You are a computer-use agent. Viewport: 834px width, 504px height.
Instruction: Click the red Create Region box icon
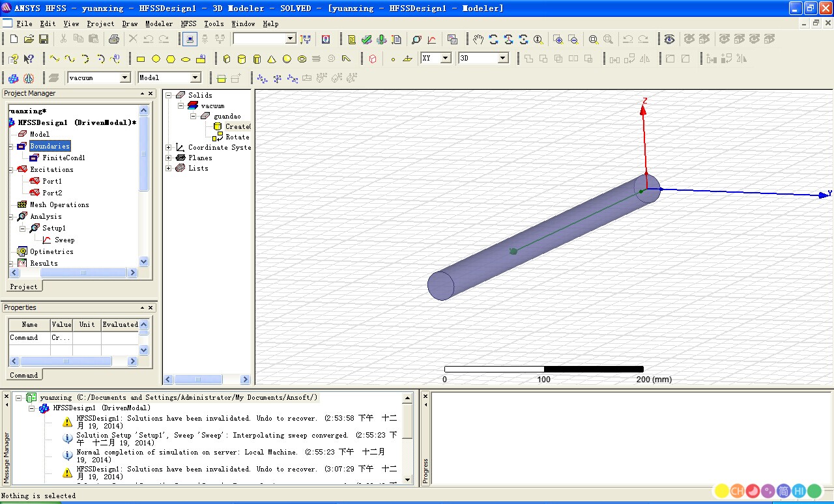click(x=373, y=59)
